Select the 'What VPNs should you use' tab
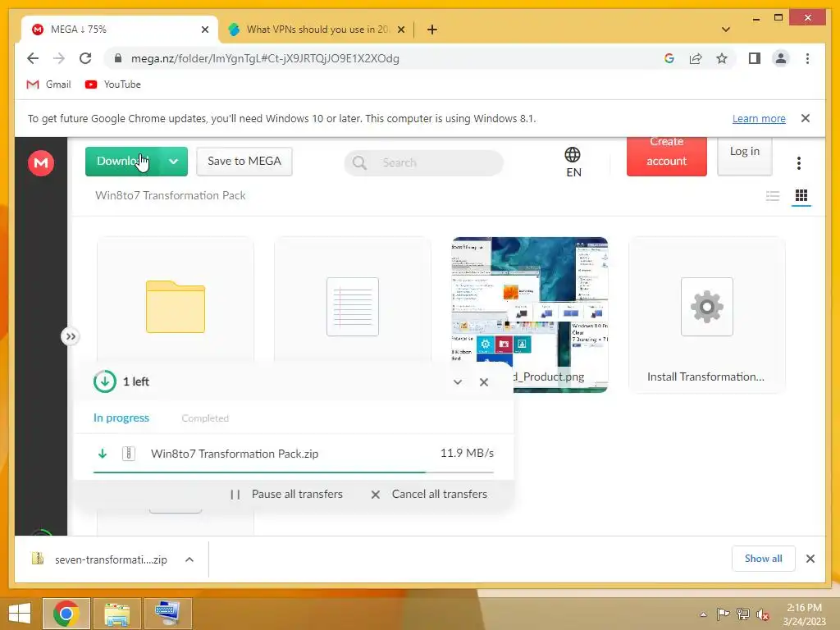 [316, 30]
